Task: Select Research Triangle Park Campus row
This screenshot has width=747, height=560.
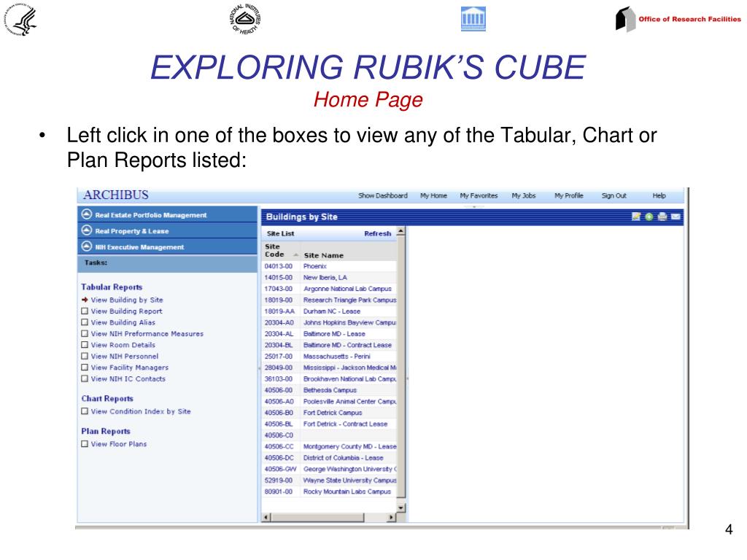Action: coord(329,300)
